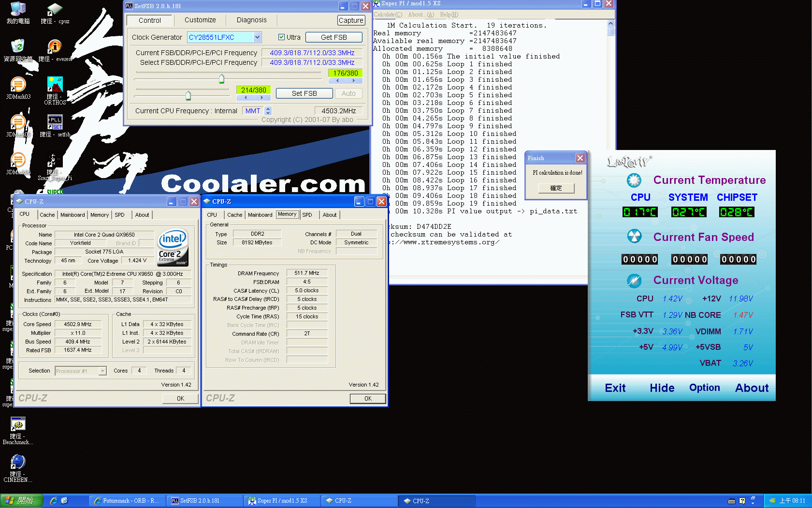
Task: Click Exit in the LanParty monitor
Action: click(615, 388)
